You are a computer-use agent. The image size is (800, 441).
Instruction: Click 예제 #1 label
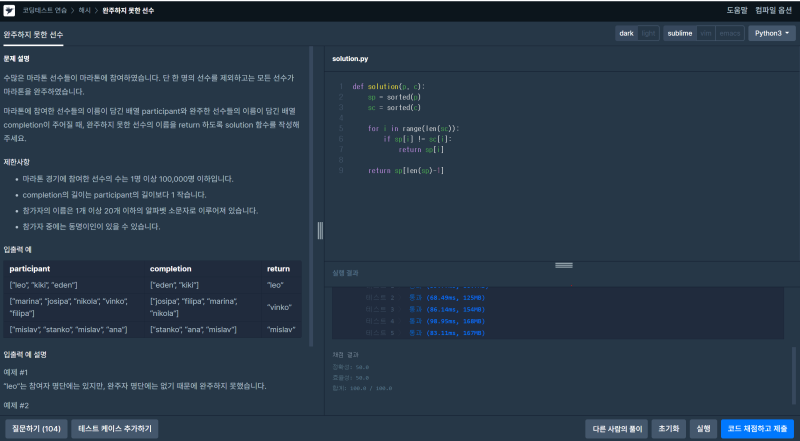pyautogui.click(x=15, y=372)
